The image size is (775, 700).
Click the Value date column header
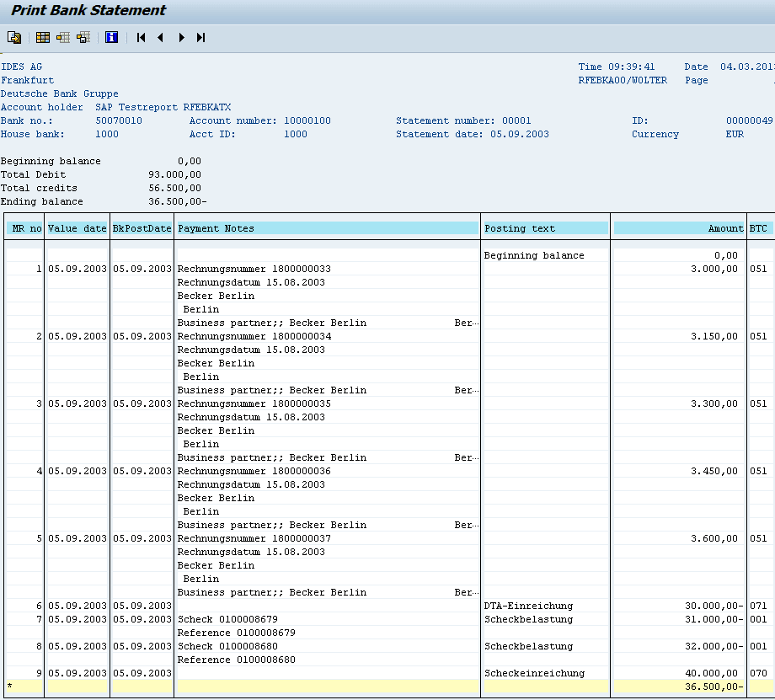[x=77, y=228]
